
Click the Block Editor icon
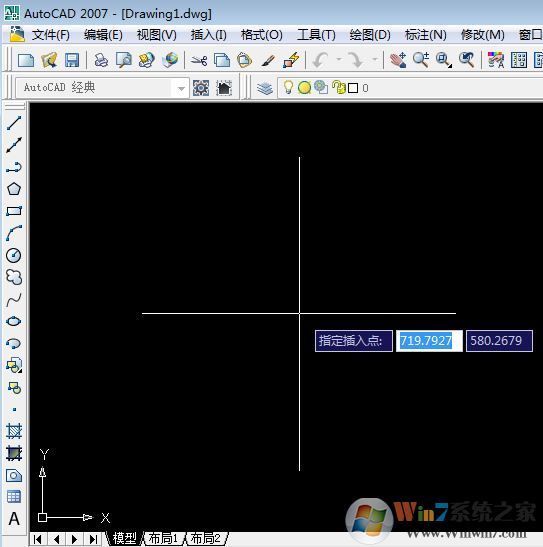[292, 60]
